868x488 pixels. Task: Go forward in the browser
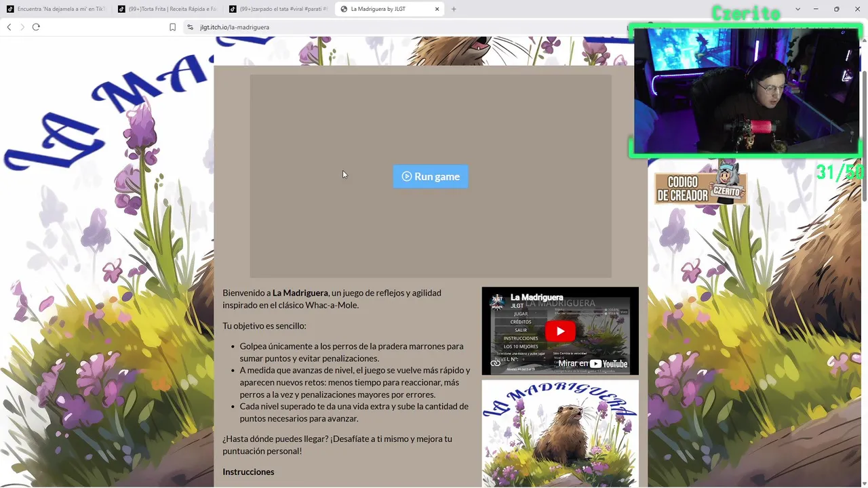(22, 27)
